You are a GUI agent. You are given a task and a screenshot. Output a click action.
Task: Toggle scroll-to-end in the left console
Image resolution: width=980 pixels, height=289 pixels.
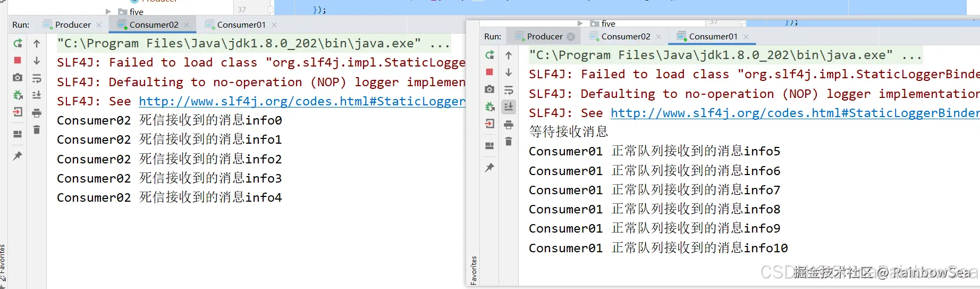[37, 95]
